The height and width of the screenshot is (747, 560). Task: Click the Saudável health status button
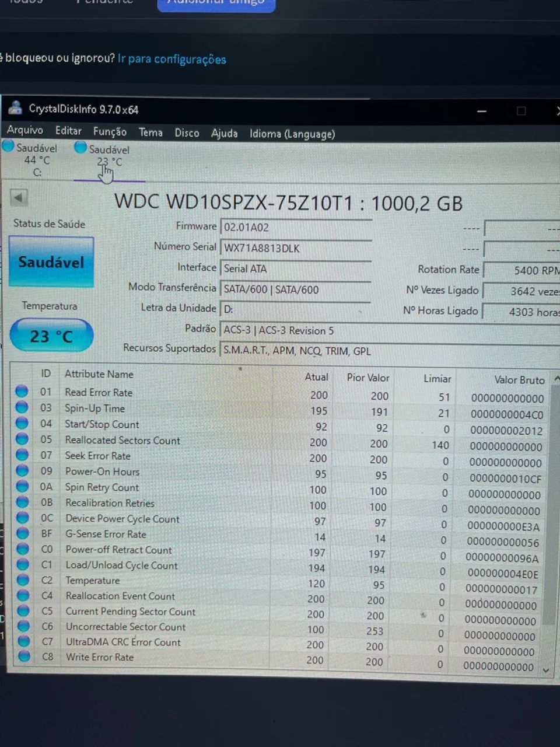(51, 262)
